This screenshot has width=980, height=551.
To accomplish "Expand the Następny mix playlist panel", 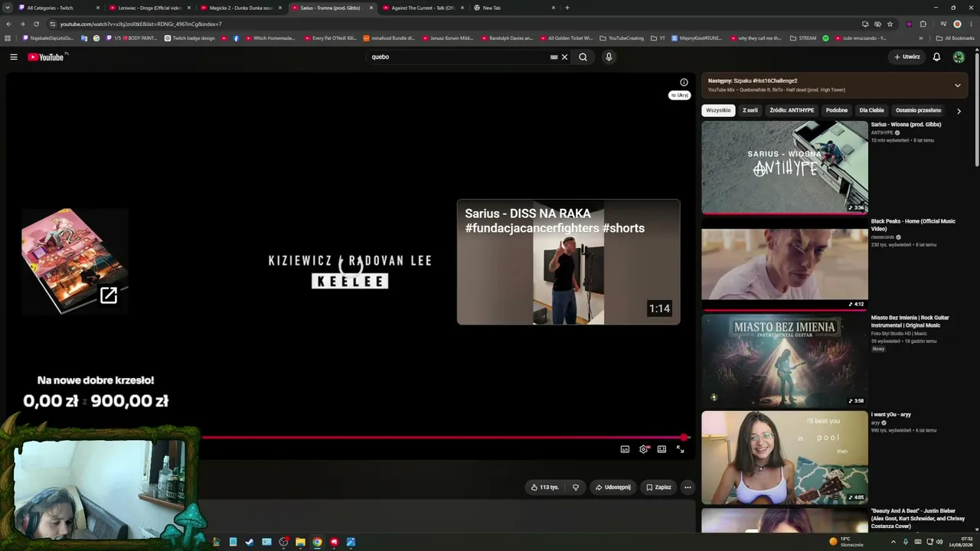I will tap(957, 85).
